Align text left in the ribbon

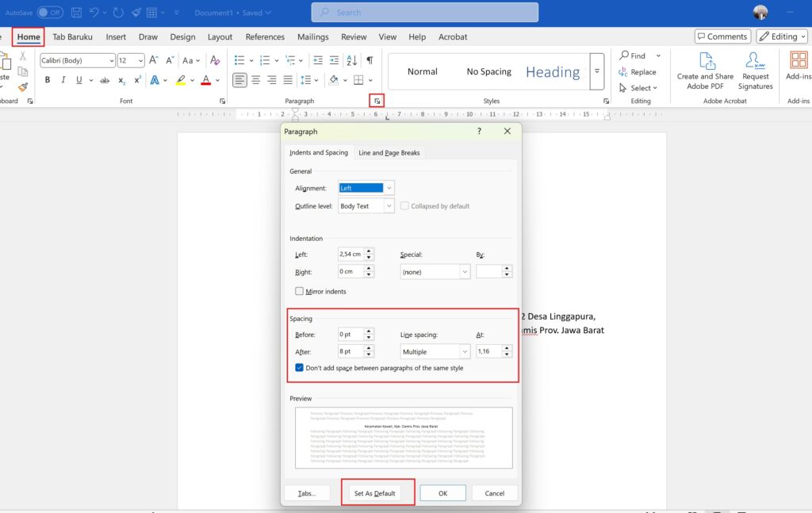tap(239, 80)
